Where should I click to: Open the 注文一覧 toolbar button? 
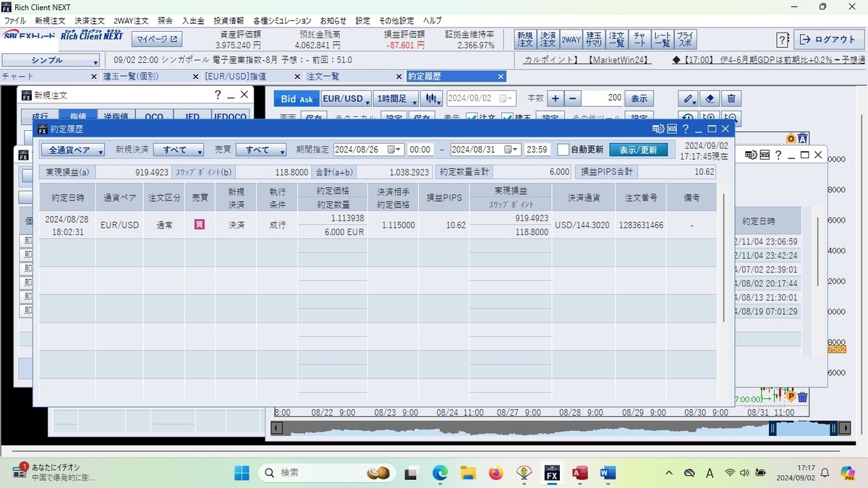[616, 39]
